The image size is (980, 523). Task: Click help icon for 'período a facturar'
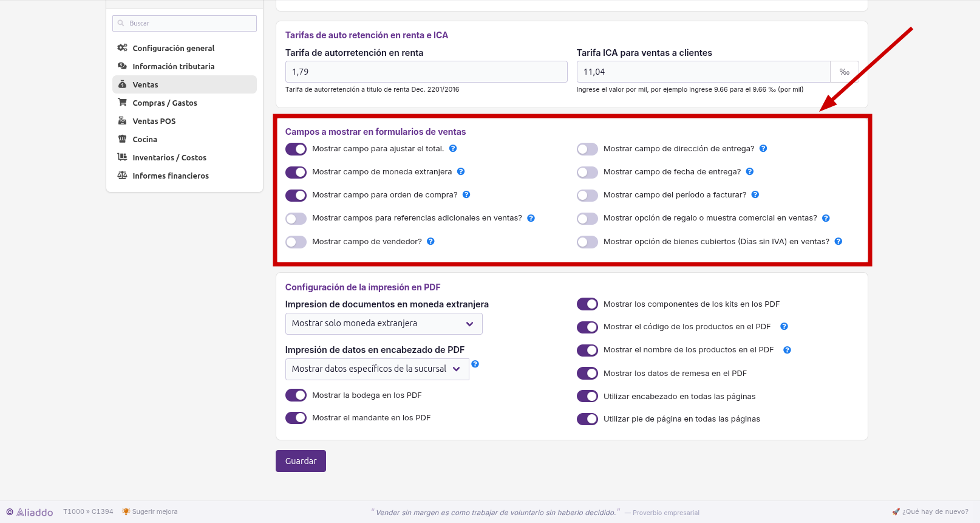tap(755, 194)
